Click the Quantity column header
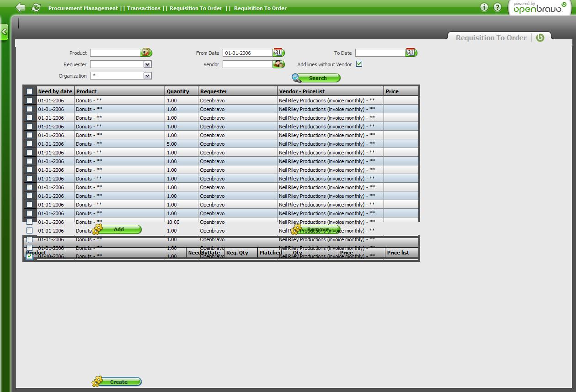Viewport: 576px width, 392px height. pos(181,91)
